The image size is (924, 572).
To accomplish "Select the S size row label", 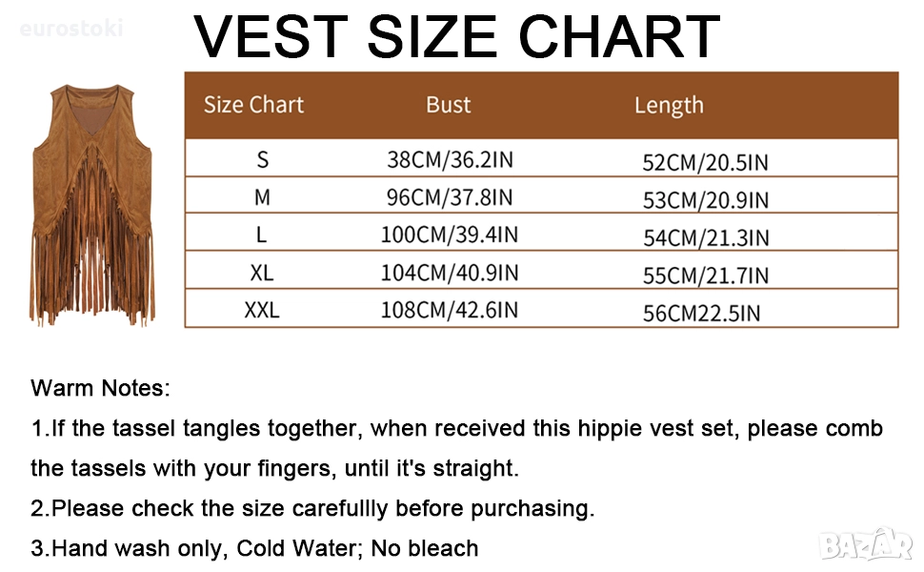I will click(263, 160).
